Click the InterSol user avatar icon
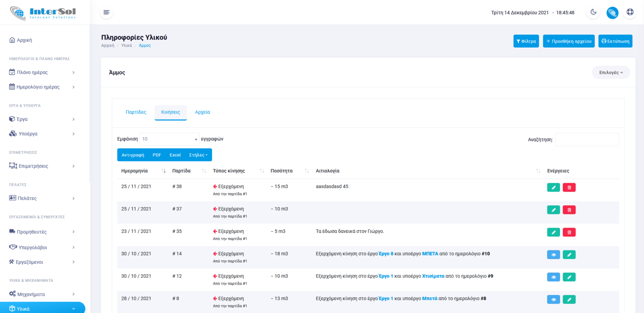The image size is (644, 313). tap(612, 12)
